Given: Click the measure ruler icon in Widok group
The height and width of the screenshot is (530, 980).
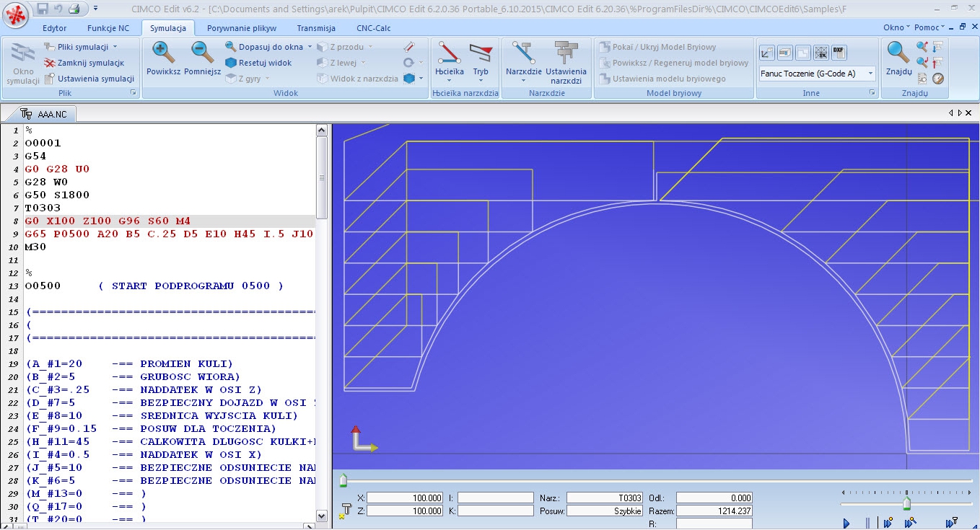Looking at the screenshot, I should coord(409,47).
